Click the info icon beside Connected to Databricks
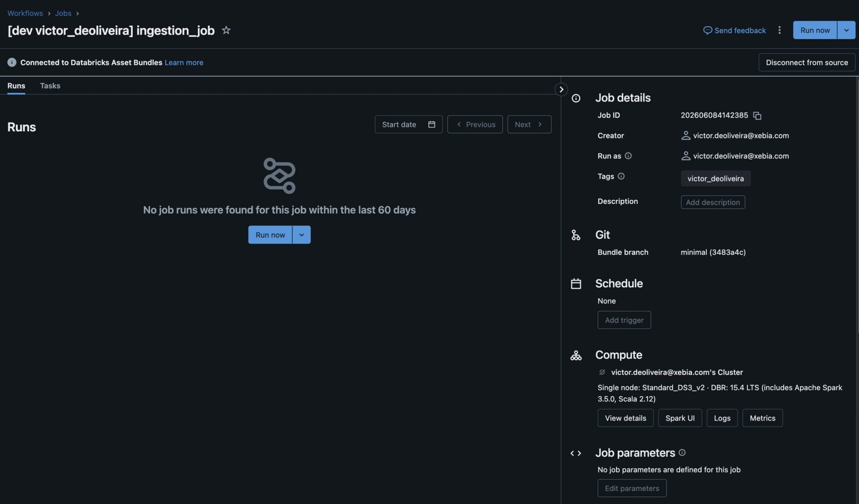This screenshot has width=859, height=504. pos(12,62)
